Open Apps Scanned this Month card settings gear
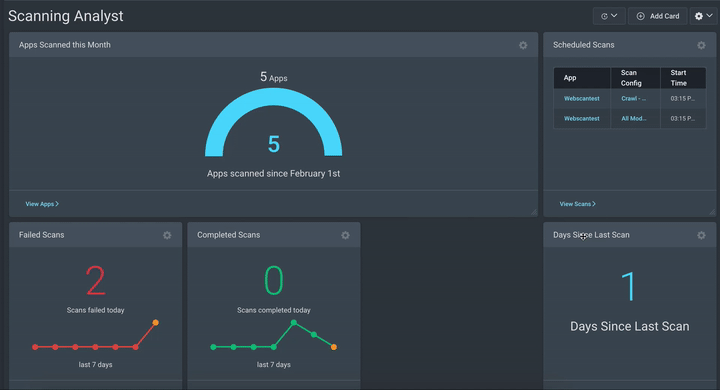 click(523, 45)
